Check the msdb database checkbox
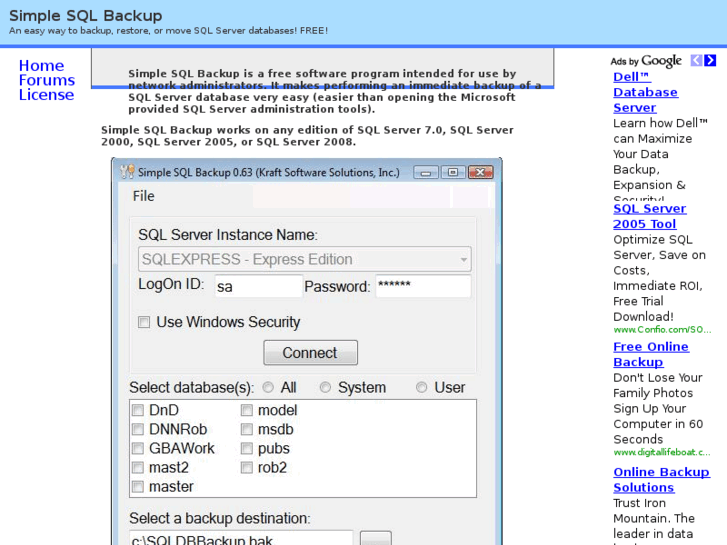727x545 pixels. click(247, 430)
